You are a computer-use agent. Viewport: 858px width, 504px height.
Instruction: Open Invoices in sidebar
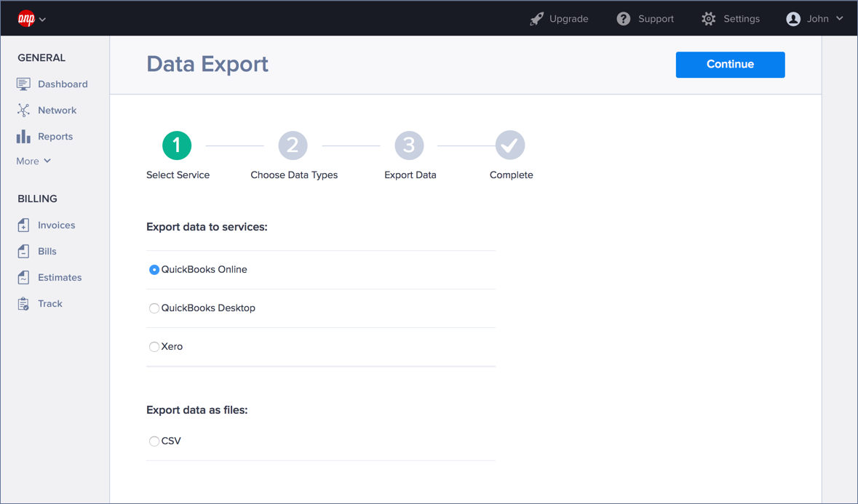[56, 225]
